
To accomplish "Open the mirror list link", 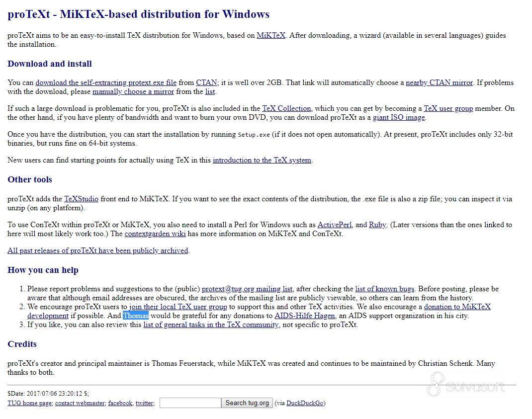I will click(210, 91).
